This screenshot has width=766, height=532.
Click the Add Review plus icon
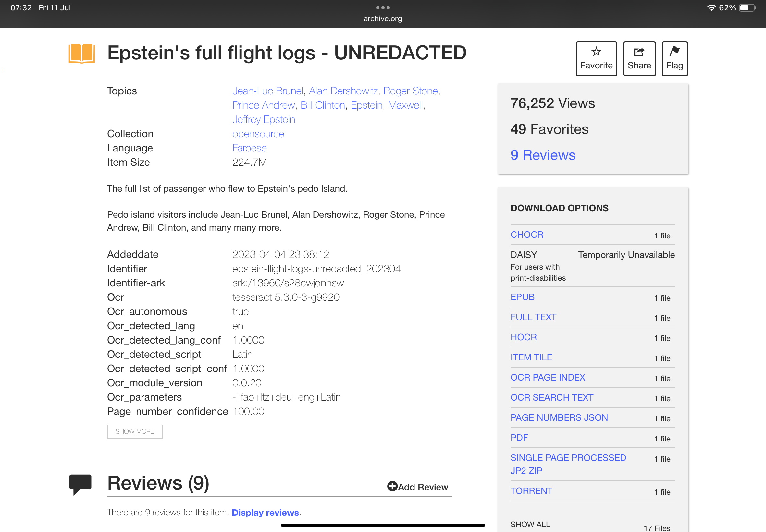[x=392, y=486]
